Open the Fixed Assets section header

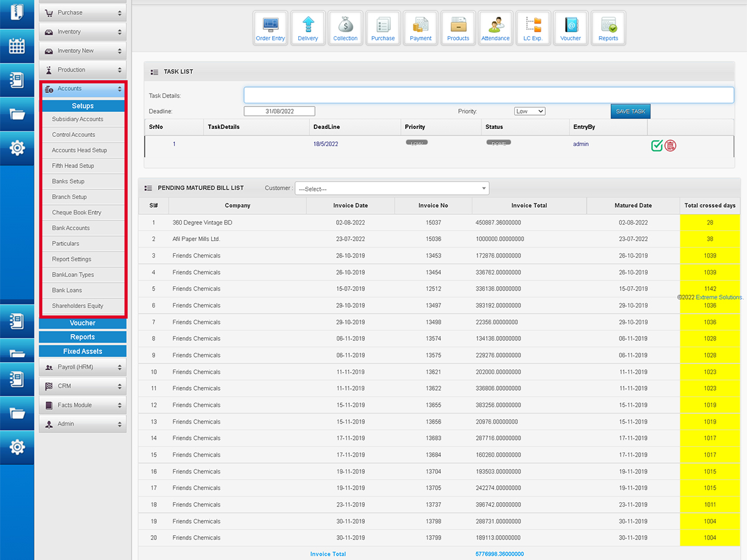[x=83, y=352]
